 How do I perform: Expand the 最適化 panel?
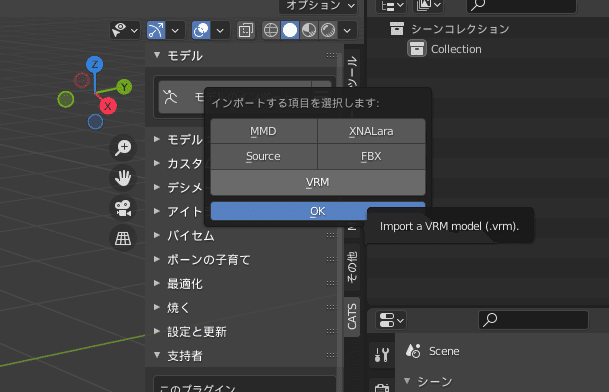(157, 284)
